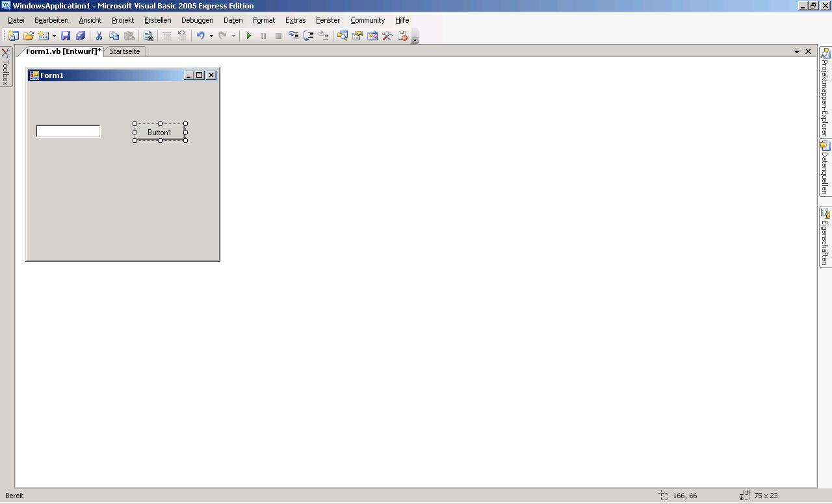
Task: Click the Add New Item icon
Action: (44, 36)
